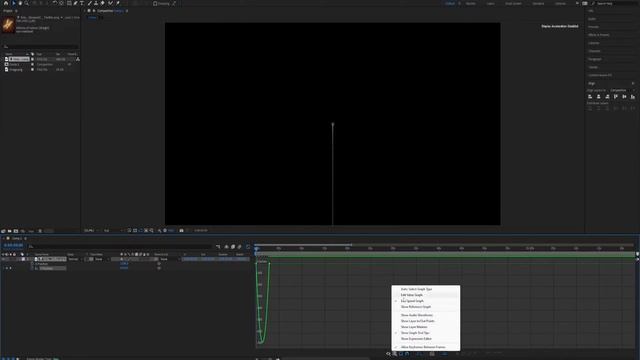Viewport: 640px width, 360px height.
Task: Expand the Content-Aware Fill panel
Action: coord(600,75)
